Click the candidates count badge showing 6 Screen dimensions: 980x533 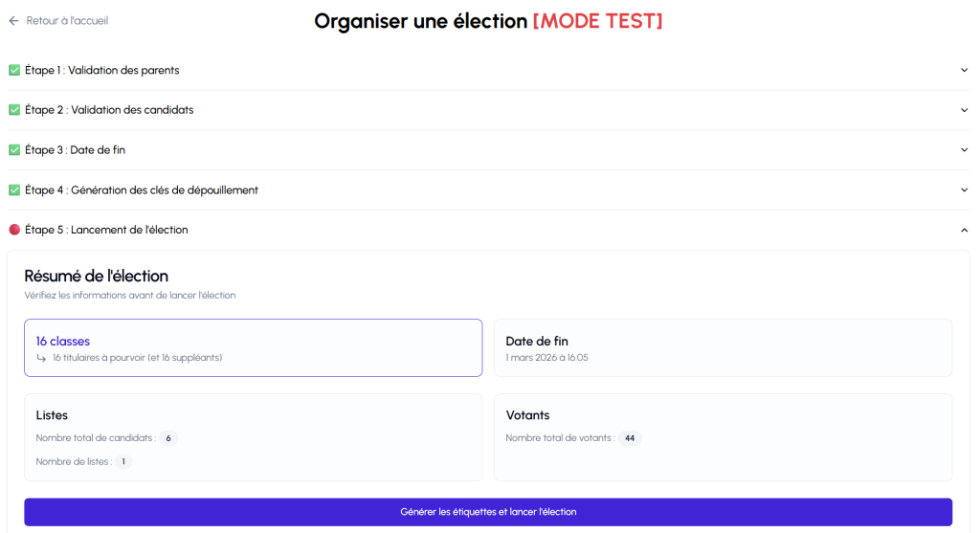click(x=168, y=438)
